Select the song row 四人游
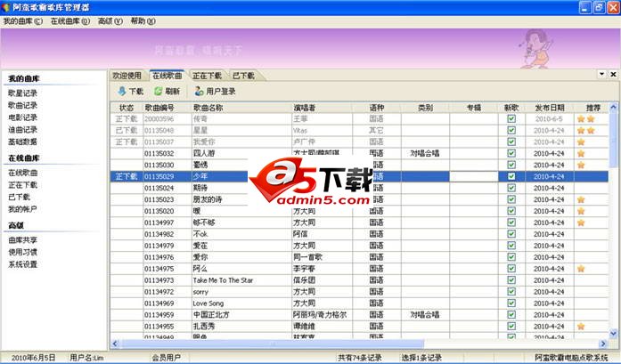The height and width of the screenshot is (364, 621). tap(359, 153)
